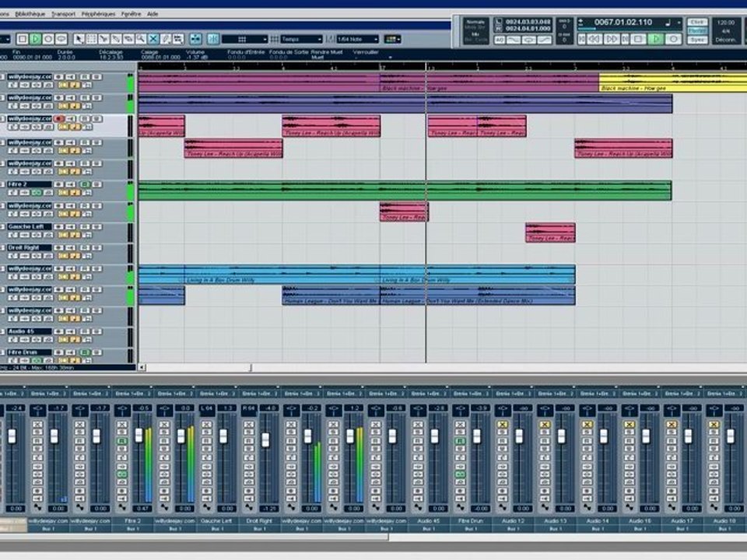Click Play in the transport panel
Screen dimensions: 747x560
[656, 39]
